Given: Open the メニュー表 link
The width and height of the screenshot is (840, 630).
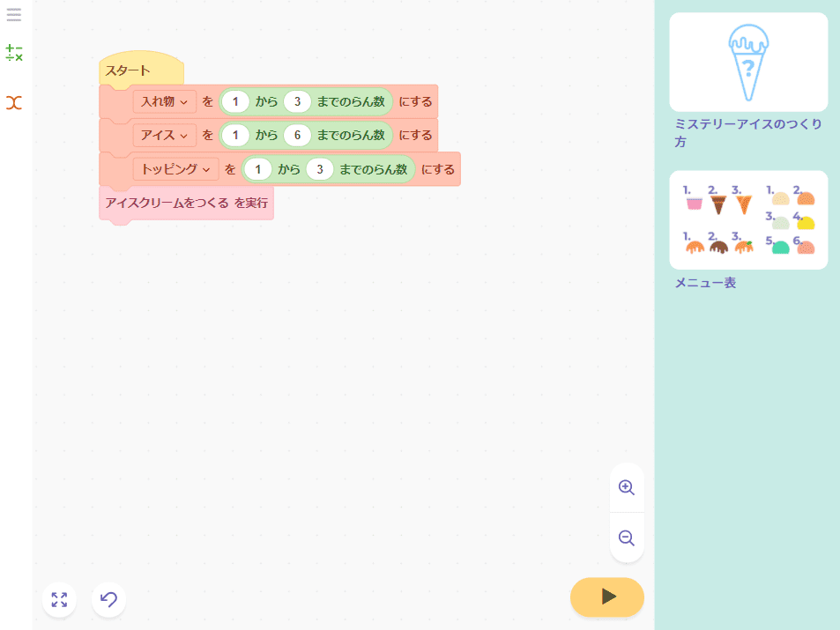Looking at the screenshot, I should [705, 283].
